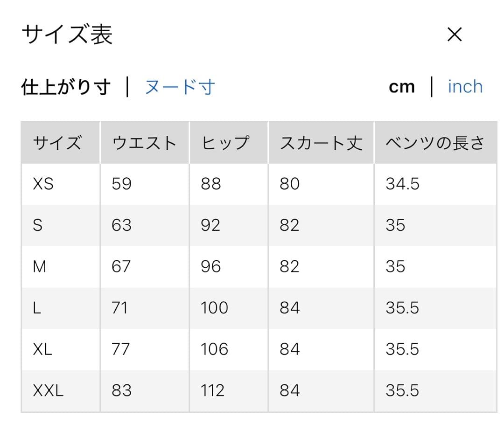Click the ベンツの長さ column header
The height and width of the screenshot is (431, 504).
pos(435,143)
